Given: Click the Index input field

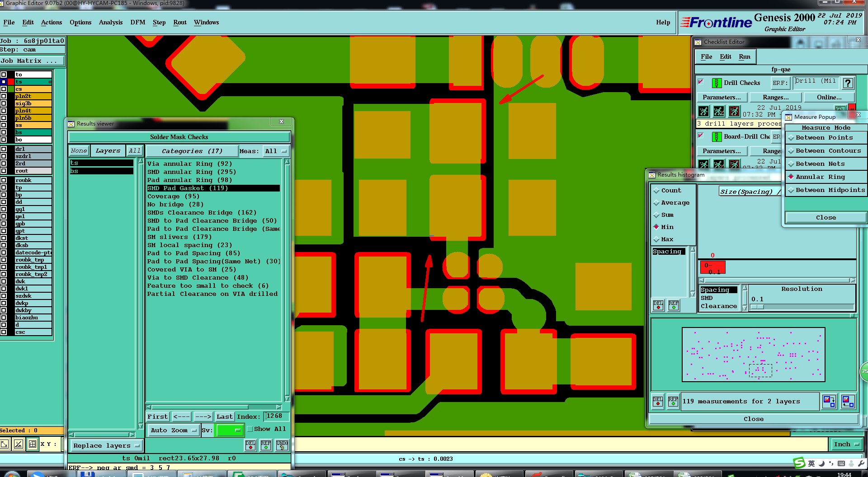Looking at the screenshot, I should point(277,416).
